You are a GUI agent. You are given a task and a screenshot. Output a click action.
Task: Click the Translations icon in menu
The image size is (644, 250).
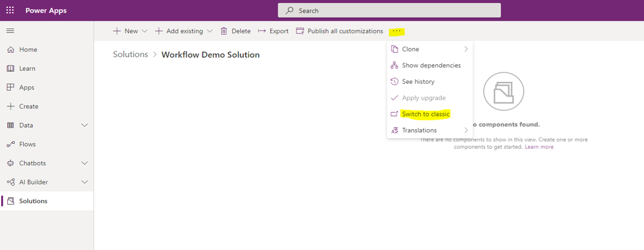[x=394, y=130]
